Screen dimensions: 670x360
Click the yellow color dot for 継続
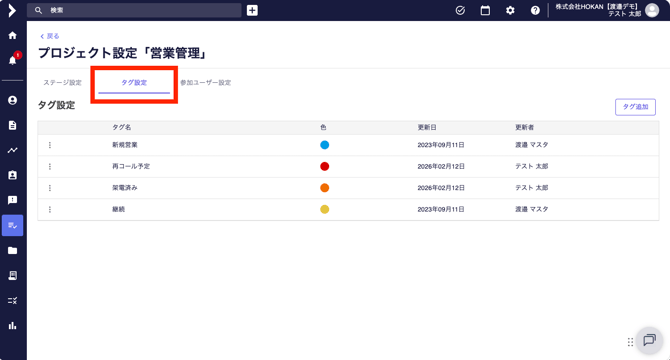(x=325, y=209)
